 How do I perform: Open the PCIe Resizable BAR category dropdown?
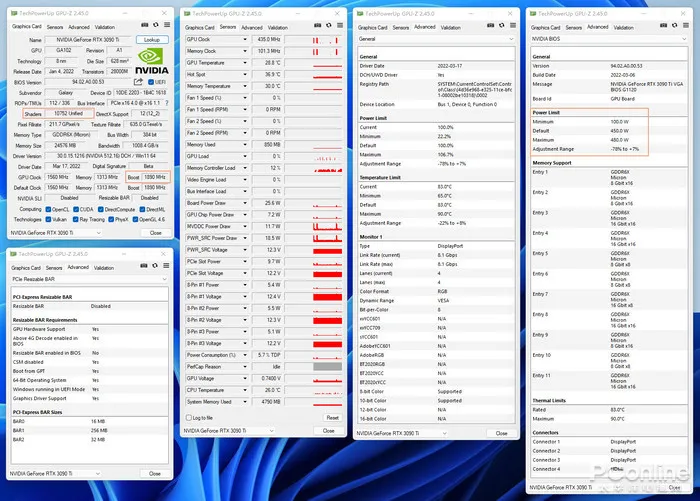(x=89, y=279)
